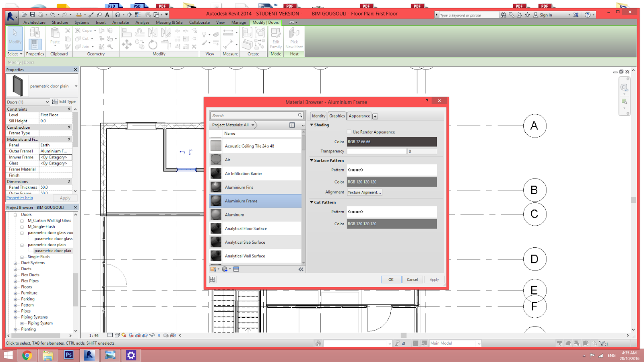Screen dimensions: 644x362
Task: Select Analytical Floor Surface material
Action: click(255, 228)
